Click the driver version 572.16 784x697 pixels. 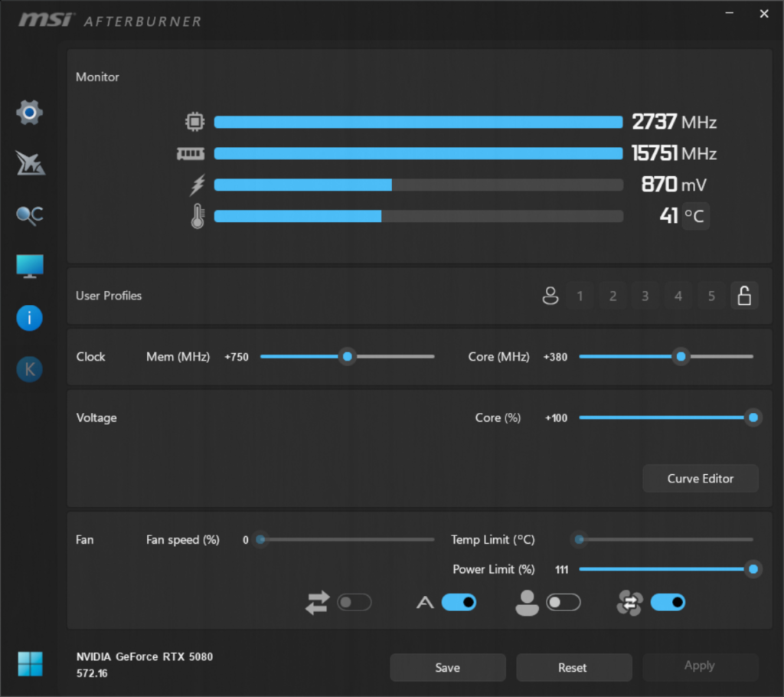click(92, 673)
